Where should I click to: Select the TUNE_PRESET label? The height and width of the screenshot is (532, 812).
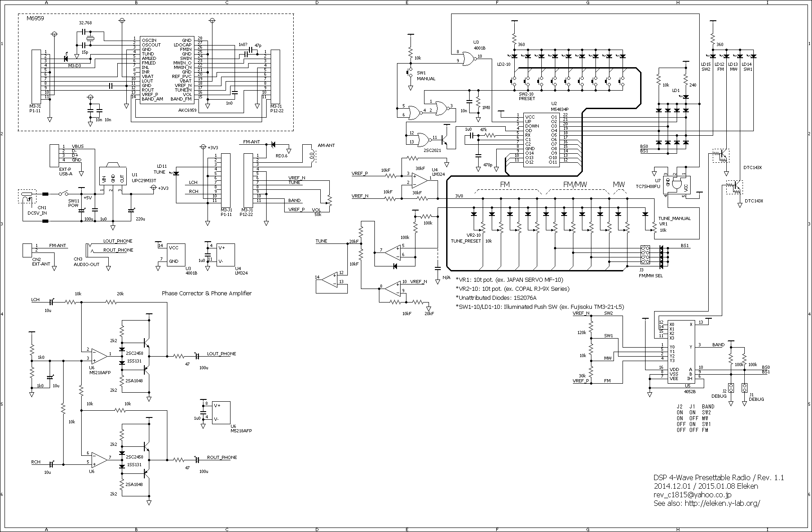(466, 241)
